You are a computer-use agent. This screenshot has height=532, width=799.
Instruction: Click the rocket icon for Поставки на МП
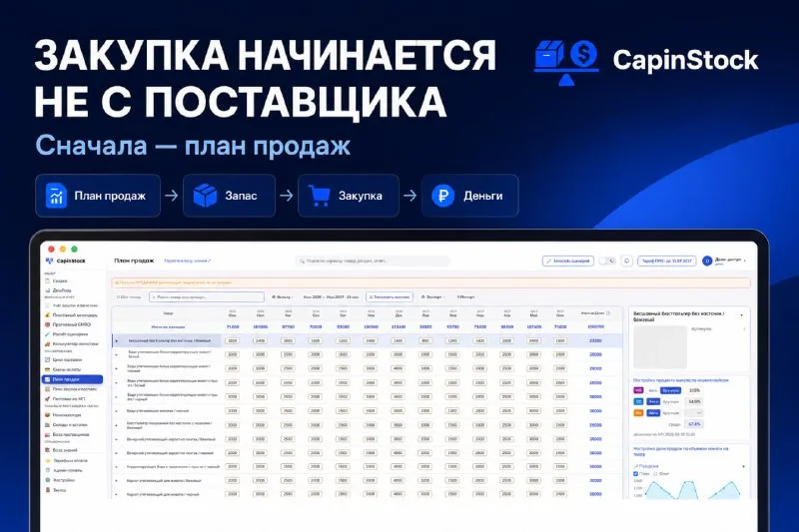click(47, 399)
